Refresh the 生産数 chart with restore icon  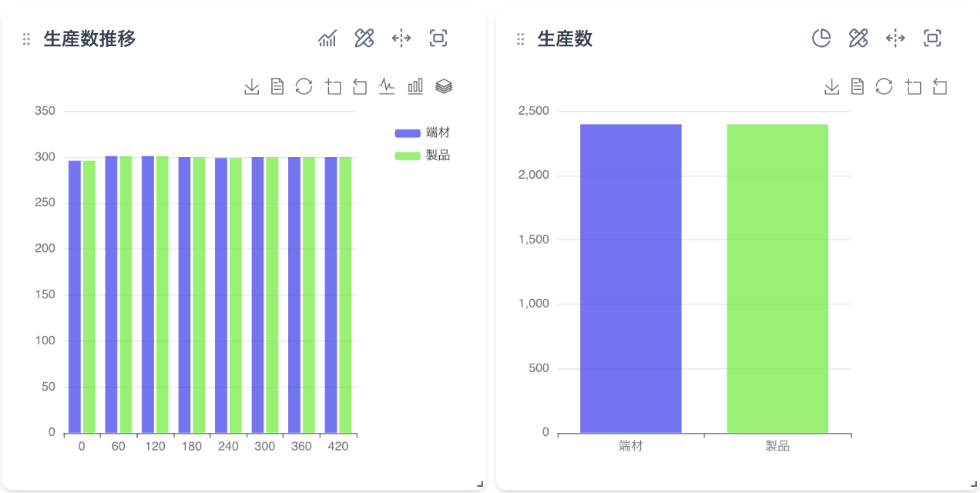click(884, 86)
